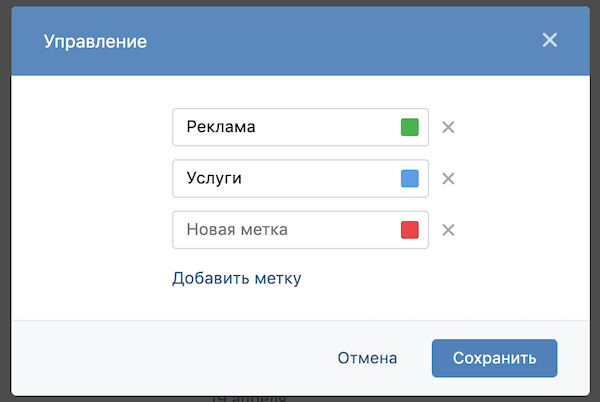Remove the empty Новая метка row
Image resolution: width=600 pixels, height=402 pixels.
[x=449, y=230]
